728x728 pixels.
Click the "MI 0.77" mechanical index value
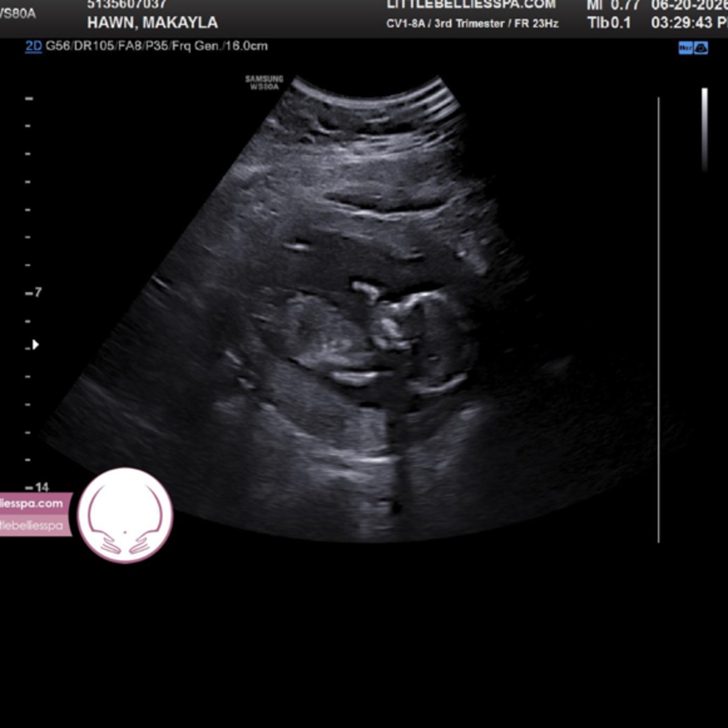tap(613, 5)
